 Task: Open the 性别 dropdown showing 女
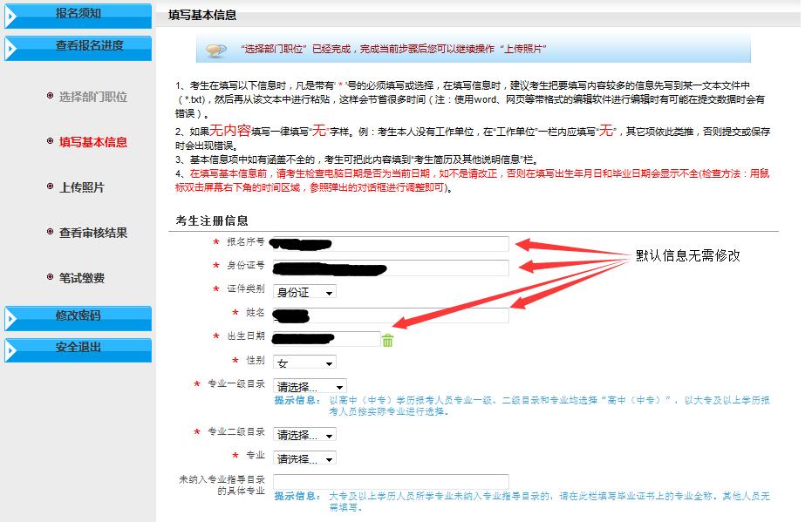tap(304, 363)
